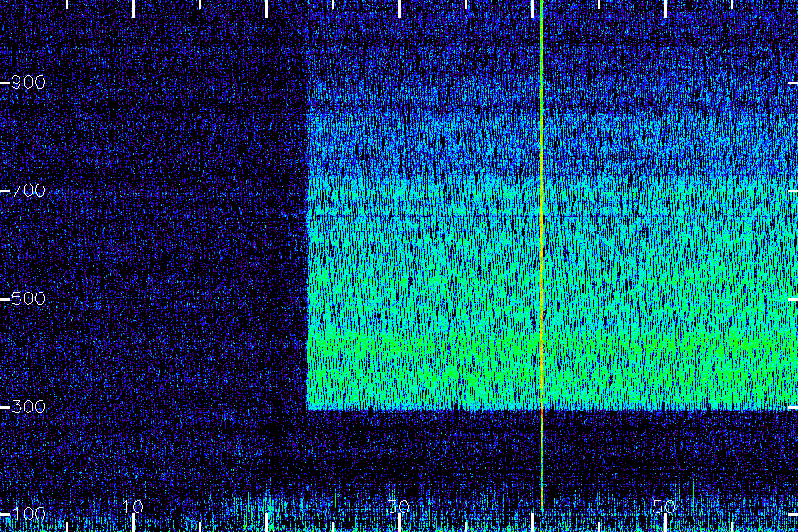Click the vertical yellow cursor line

point(542,254)
